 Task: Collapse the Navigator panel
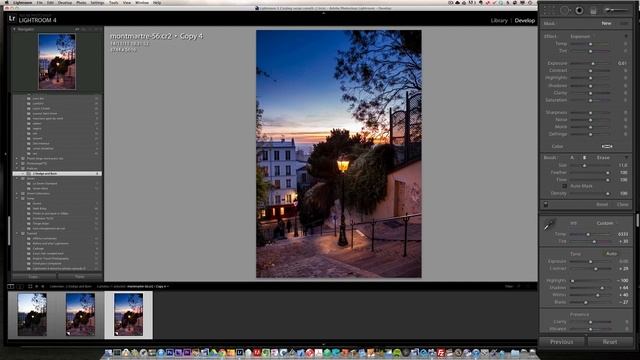coord(14,29)
